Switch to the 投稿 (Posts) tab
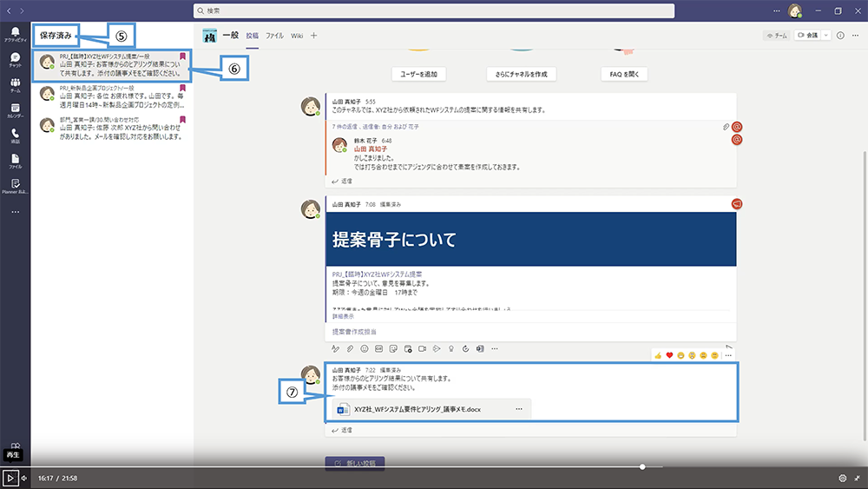The height and width of the screenshot is (489, 868). pyautogui.click(x=252, y=36)
